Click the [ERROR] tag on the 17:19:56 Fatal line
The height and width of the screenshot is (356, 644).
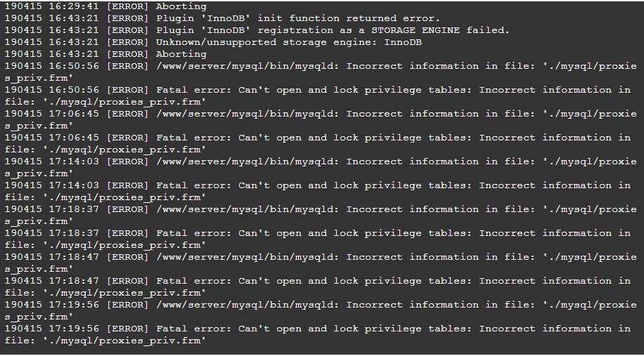(127, 329)
